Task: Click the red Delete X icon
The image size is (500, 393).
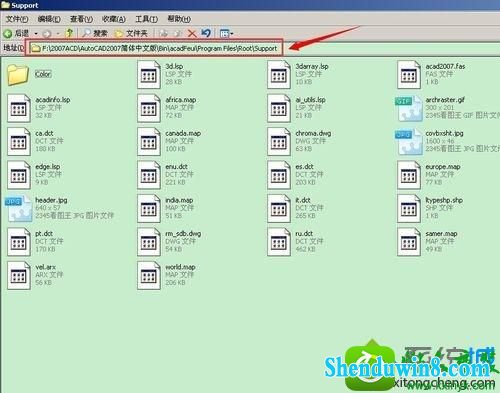Action: tap(192, 33)
